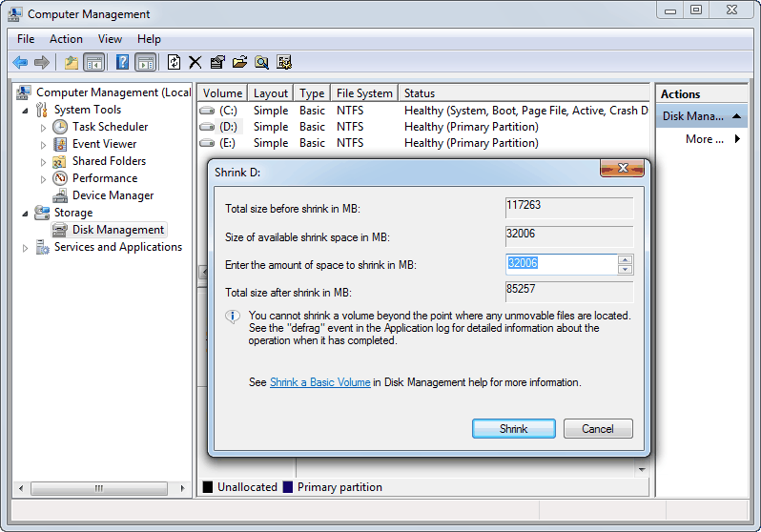The image size is (761, 532).
Task: Click the Storage node icon
Action: [42, 212]
